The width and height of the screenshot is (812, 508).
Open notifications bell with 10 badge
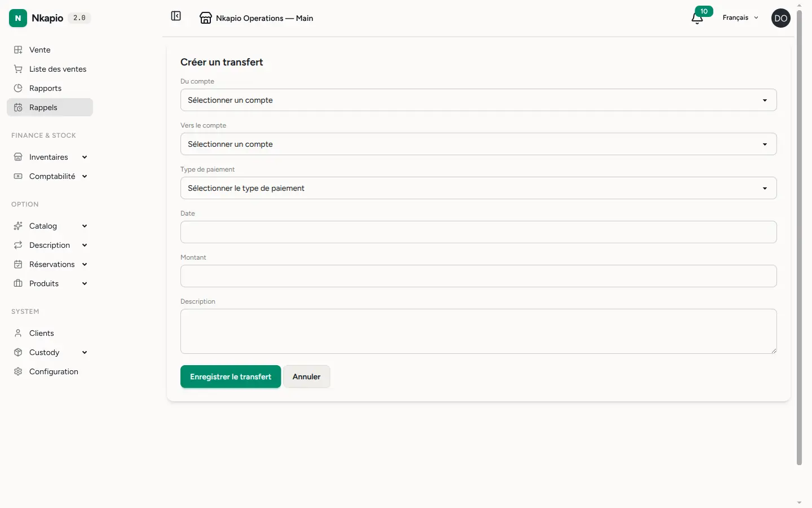[698, 18]
